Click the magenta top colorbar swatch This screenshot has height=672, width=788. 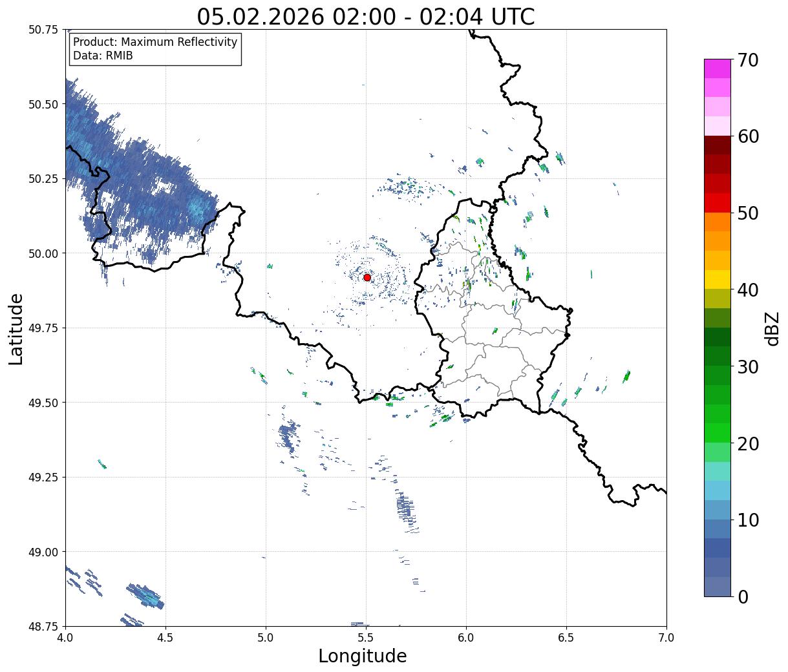pyautogui.click(x=718, y=68)
